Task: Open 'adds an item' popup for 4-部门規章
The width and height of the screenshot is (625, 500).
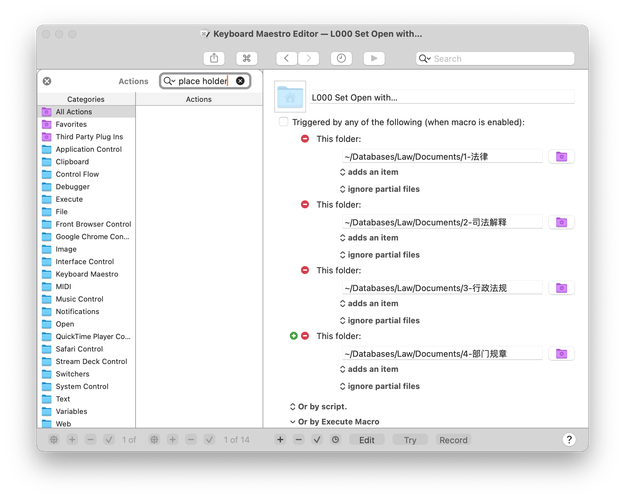Action: click(x=369, y=369)
